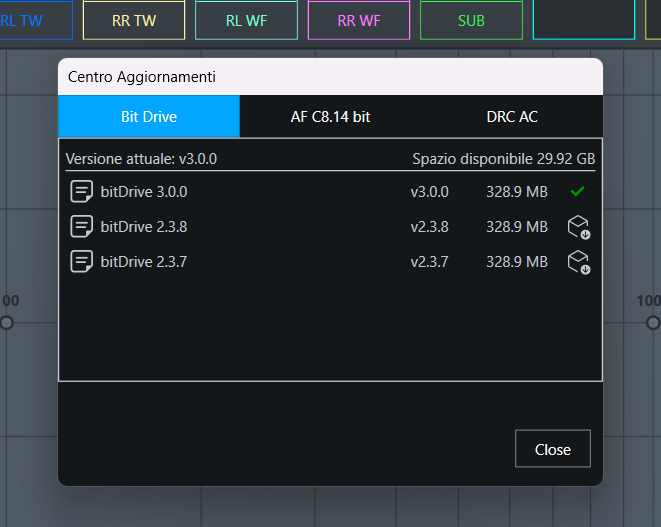
Task: Switch to the DRC AC tab
Action: coord(512,117)
